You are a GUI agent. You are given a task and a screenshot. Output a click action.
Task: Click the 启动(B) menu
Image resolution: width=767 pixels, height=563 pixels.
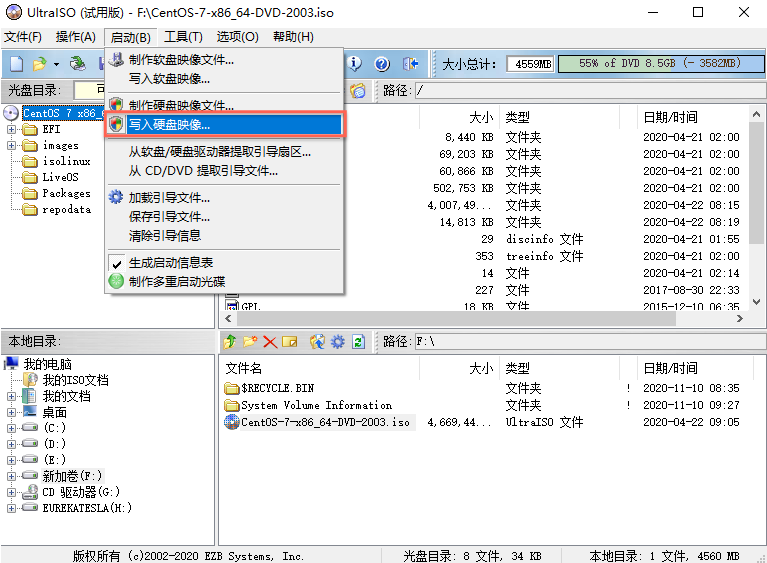(x=130, y=37)
